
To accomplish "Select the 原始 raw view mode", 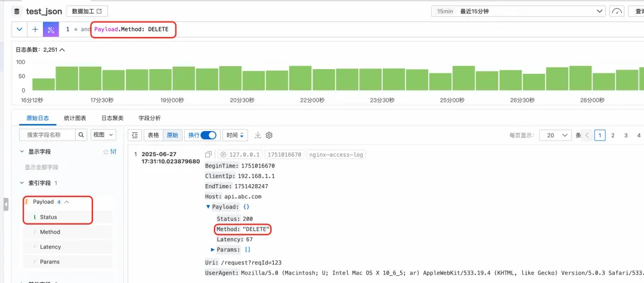I will (172, 135).
